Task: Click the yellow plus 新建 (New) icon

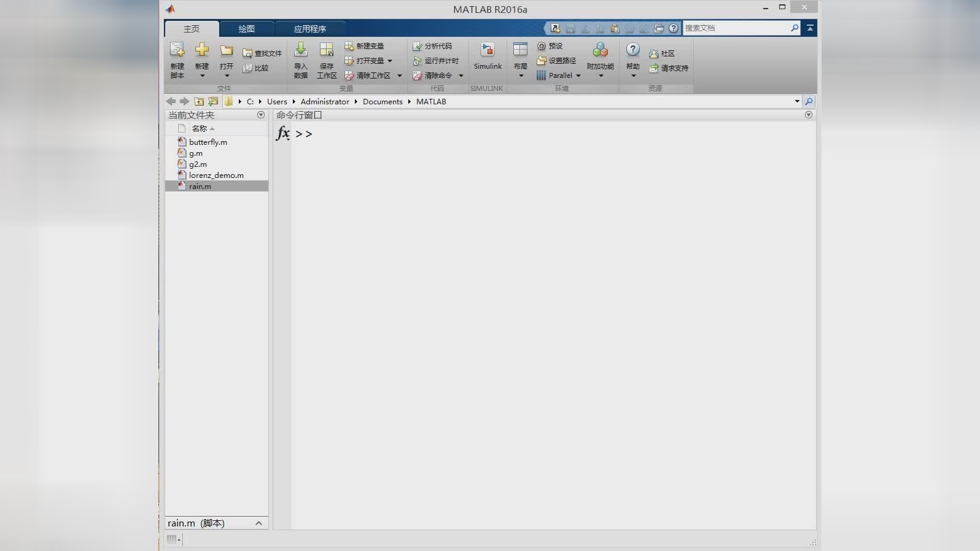Action: [202, 50]
